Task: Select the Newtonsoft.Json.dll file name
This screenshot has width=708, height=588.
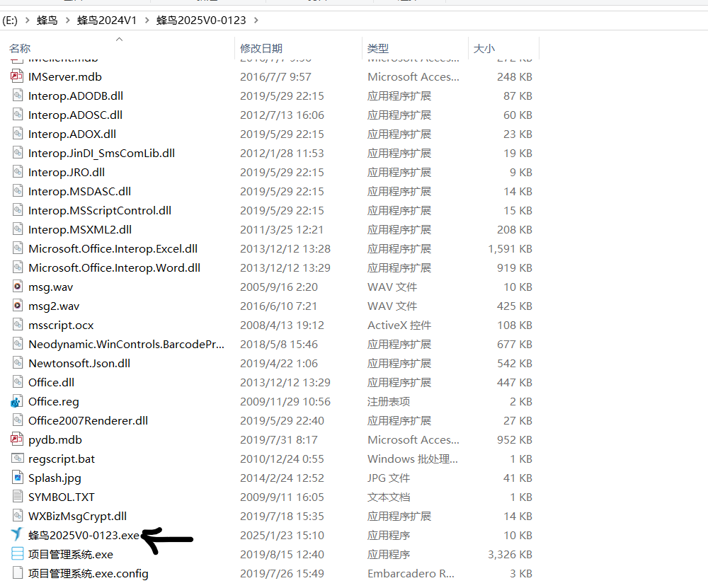Action: 79,363
